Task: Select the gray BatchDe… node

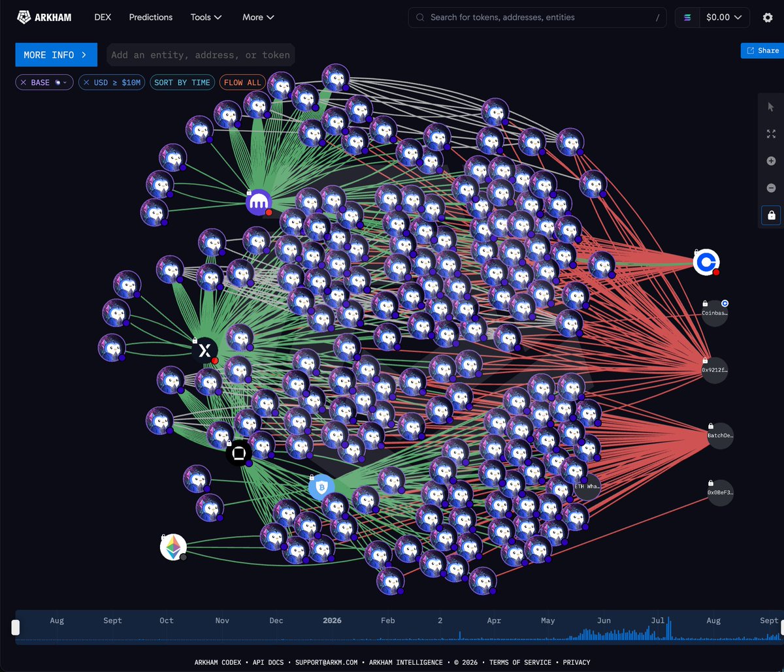Action: point(720,436)
